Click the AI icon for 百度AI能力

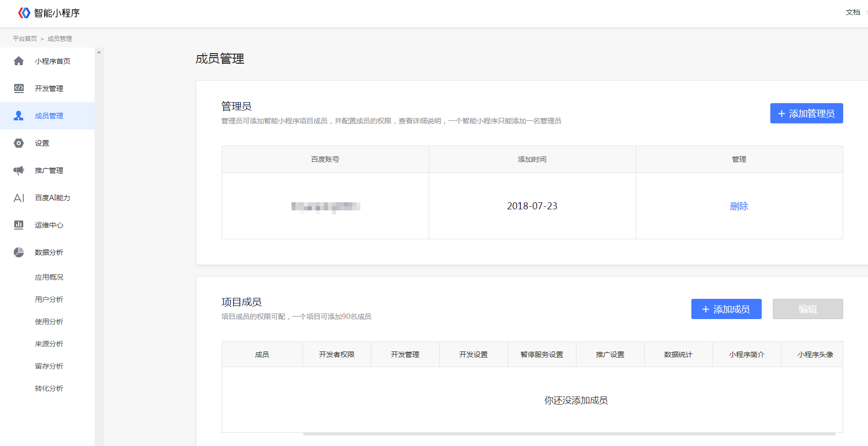[x=19, y=198]
